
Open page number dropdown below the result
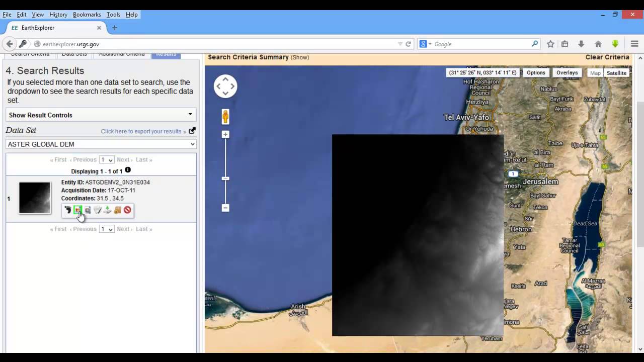[107, 229]
